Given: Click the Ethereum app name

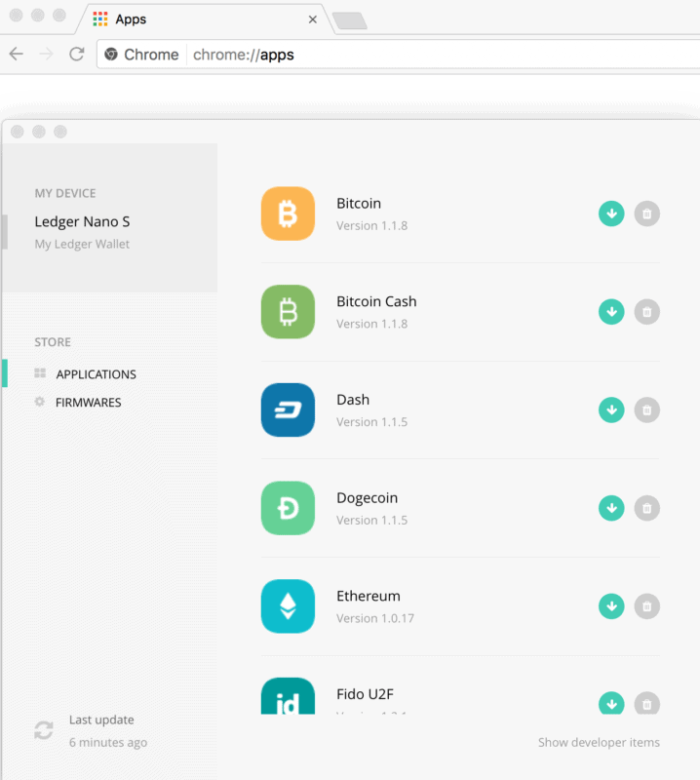Looking at the screenshot, I should tap(369, 596).
